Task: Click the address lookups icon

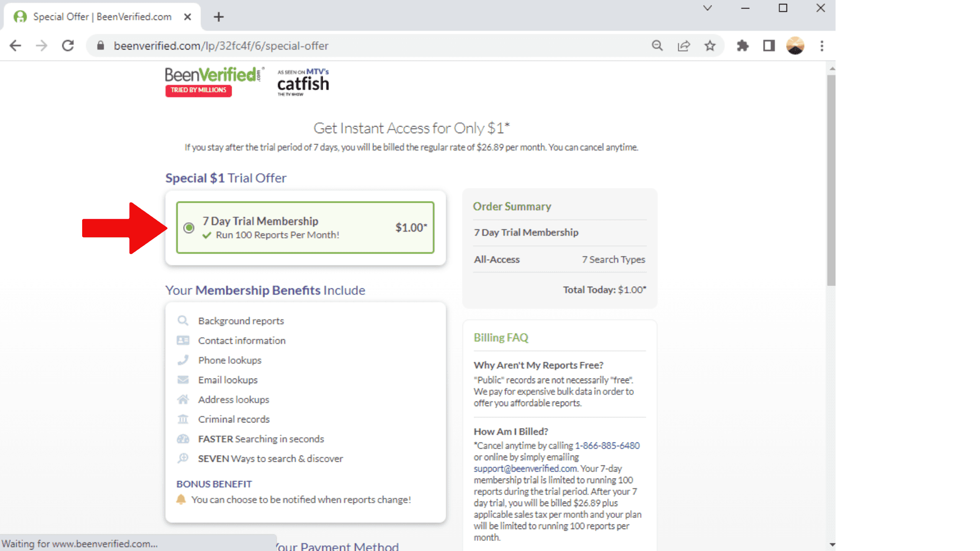Action: [182, 399]
